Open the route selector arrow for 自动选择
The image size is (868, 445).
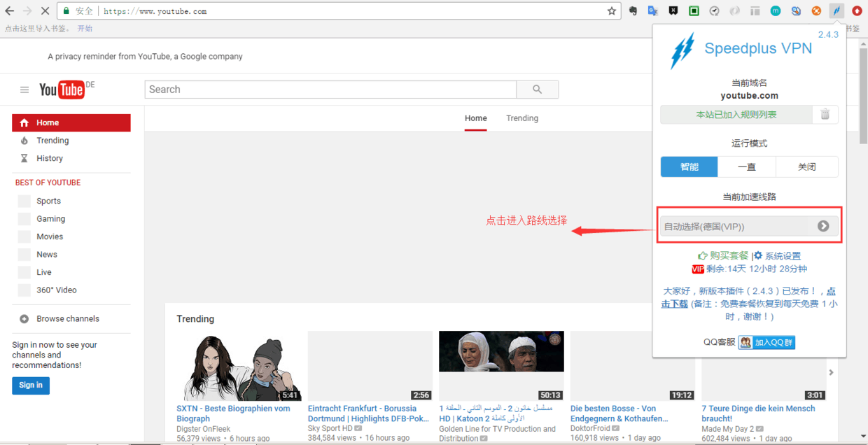823,226
